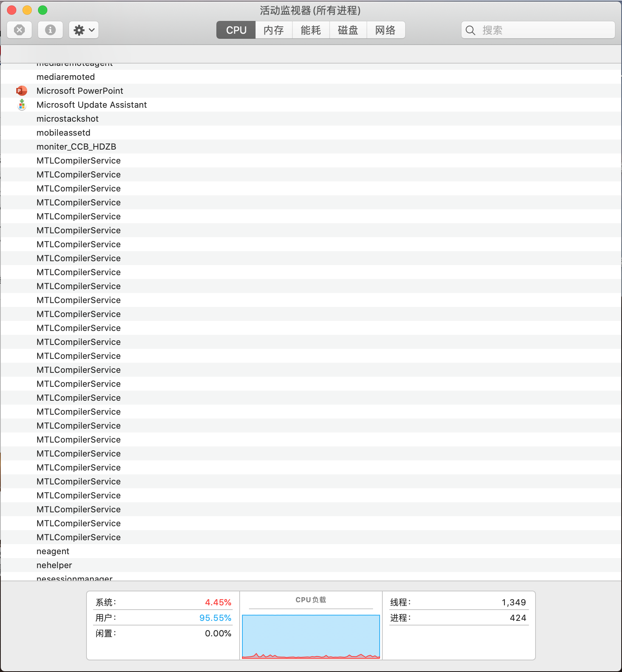Screen dimensions: 622x672
Task: Select the mediaremoted process row
Action: point(66,77)
